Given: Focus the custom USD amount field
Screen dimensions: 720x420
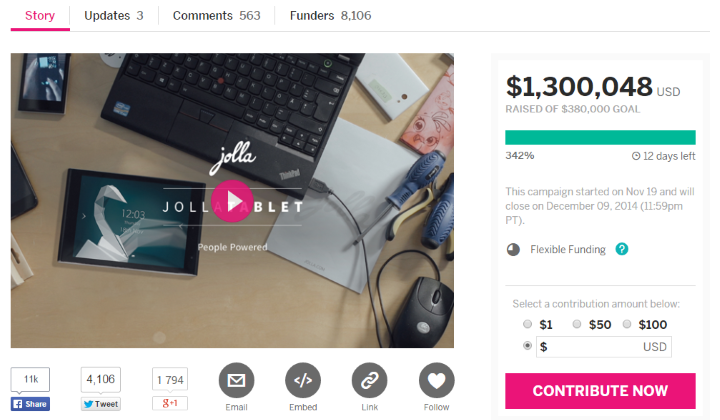Looking at the screenshot, I should coord(604,347).
